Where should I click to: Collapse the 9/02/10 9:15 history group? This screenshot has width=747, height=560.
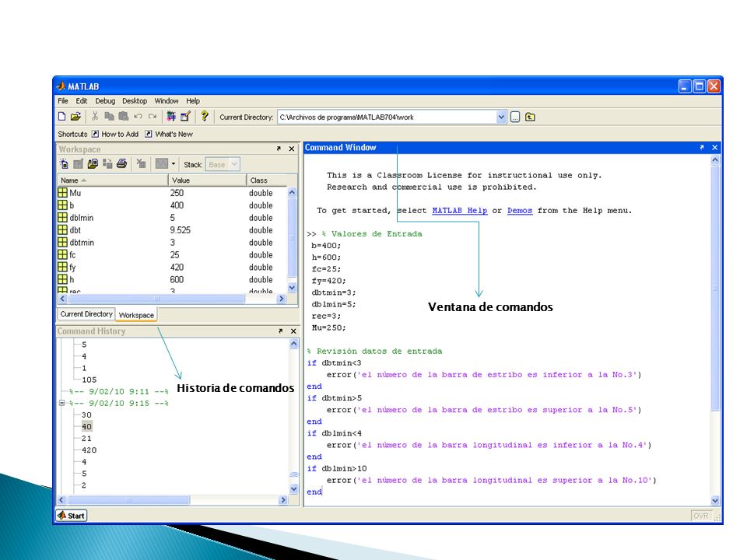click(x=61, y=403)
